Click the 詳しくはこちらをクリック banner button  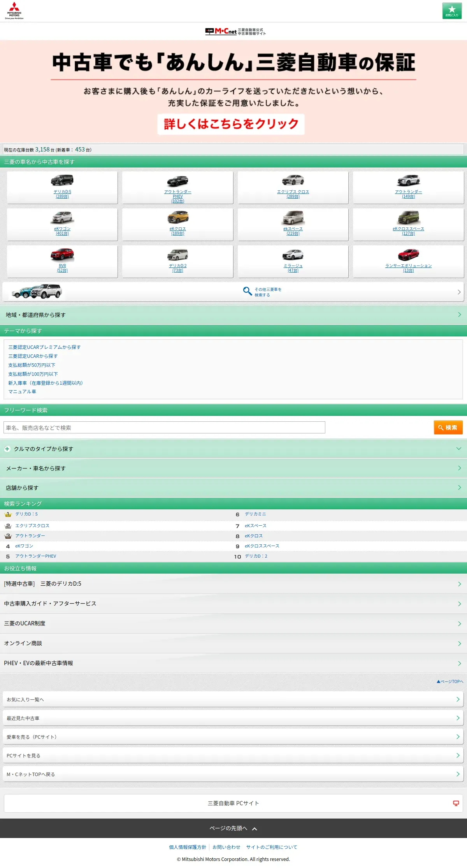[231, 124]
